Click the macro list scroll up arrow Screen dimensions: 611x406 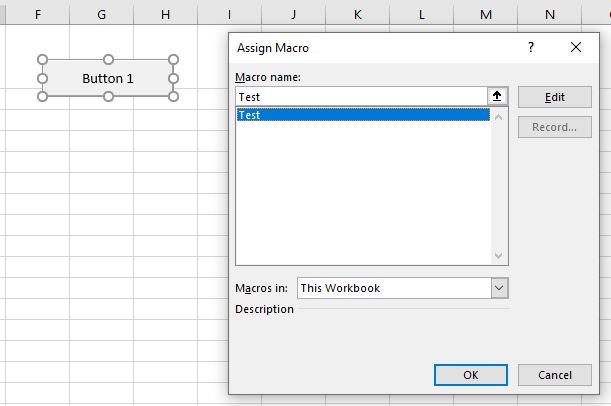point(500,116)
